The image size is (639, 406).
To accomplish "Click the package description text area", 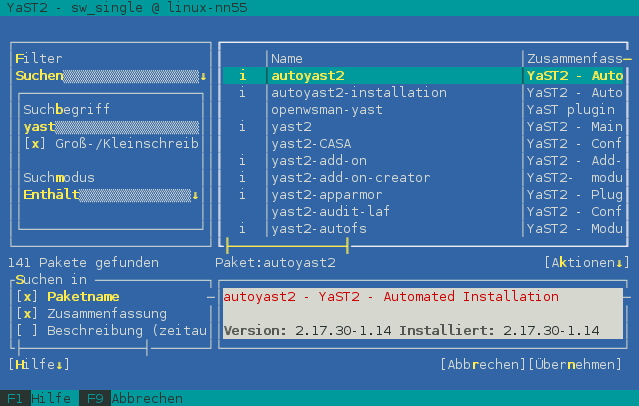I will click(x=423, y=314).
